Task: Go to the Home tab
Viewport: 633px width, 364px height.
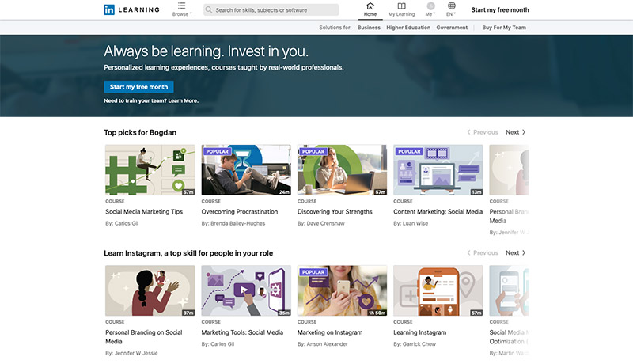Action: [370, 9]
